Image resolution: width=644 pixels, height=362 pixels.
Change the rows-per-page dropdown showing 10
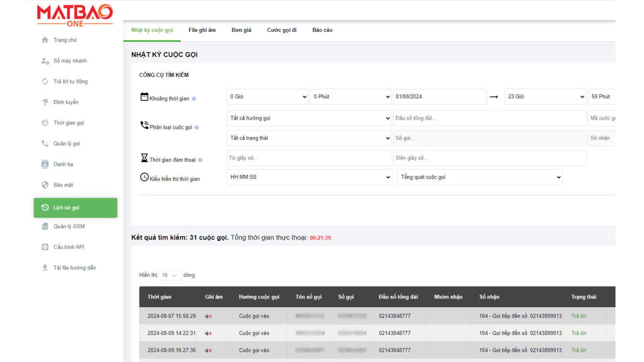coord(170,275)
